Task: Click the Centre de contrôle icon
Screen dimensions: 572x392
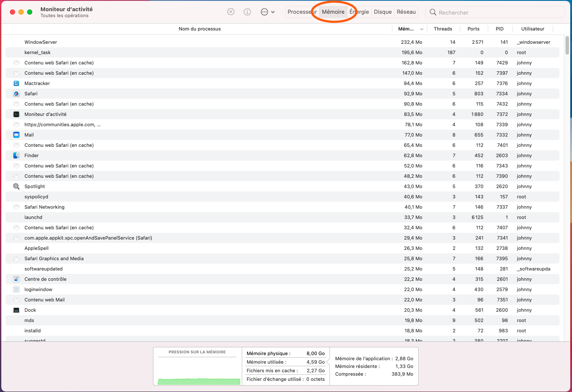Action: (16, 279)
